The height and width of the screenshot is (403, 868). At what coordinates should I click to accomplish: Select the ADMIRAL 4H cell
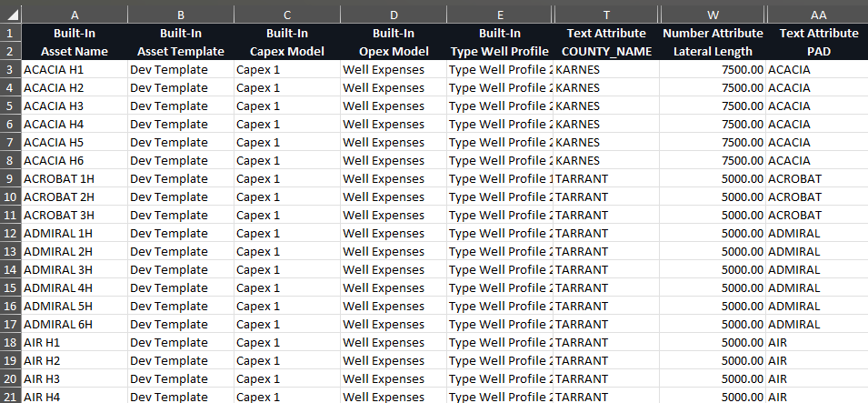[75, 287]
